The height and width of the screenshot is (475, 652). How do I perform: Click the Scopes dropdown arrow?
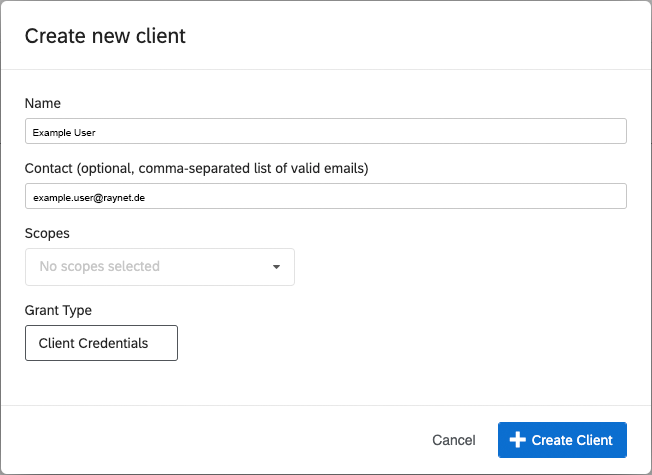click(x=276, y=267)
